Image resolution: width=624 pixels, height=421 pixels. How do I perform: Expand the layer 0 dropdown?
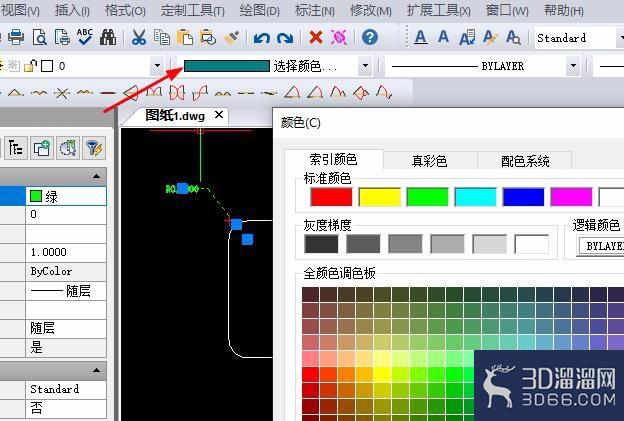point(157,66)
